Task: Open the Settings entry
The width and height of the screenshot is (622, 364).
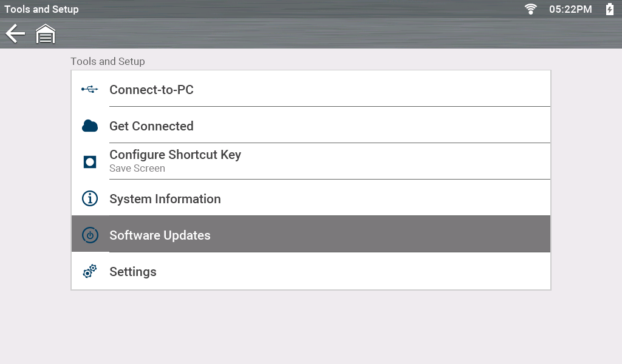Action: [133, 272]
